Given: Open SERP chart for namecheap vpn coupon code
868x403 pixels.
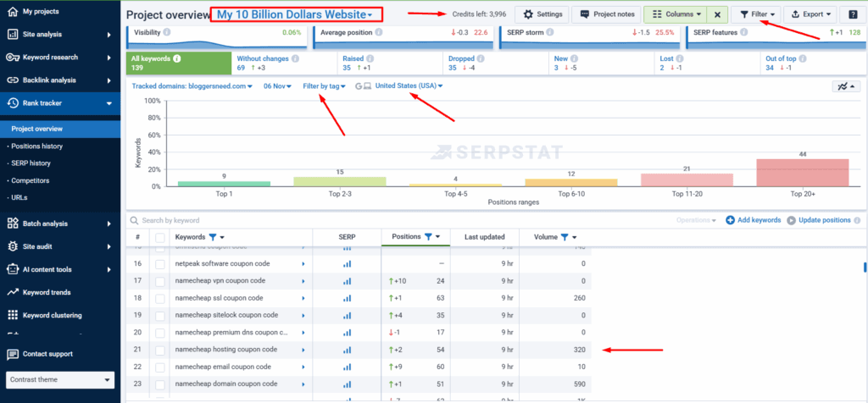Looking at the screenshot, I should 347,281.
